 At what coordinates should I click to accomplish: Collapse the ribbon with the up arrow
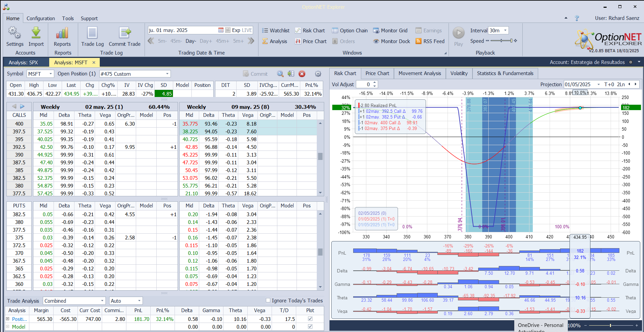click(x=566, y=18)
